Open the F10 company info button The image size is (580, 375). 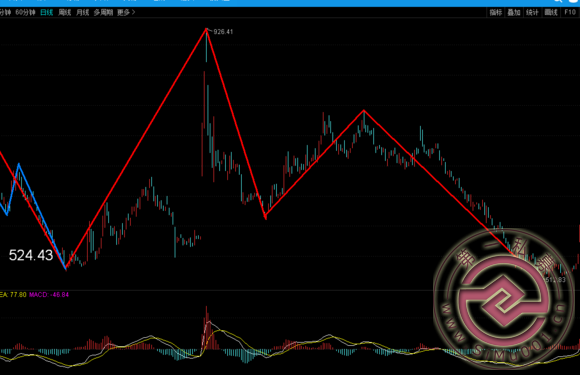[570, 13]
